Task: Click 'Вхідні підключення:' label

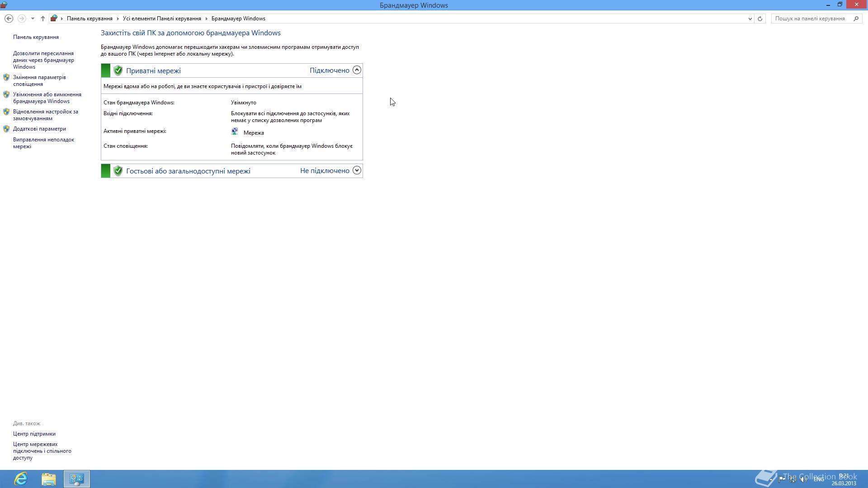Action: (x=128, y=113)
